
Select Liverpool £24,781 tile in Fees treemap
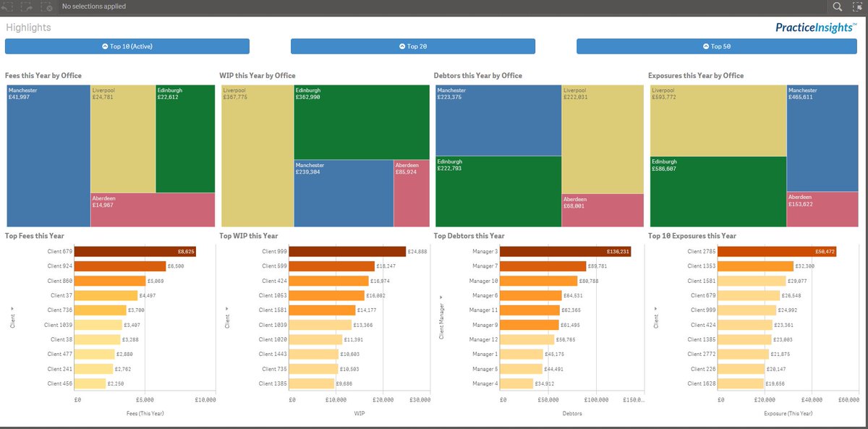coord(123,139)
